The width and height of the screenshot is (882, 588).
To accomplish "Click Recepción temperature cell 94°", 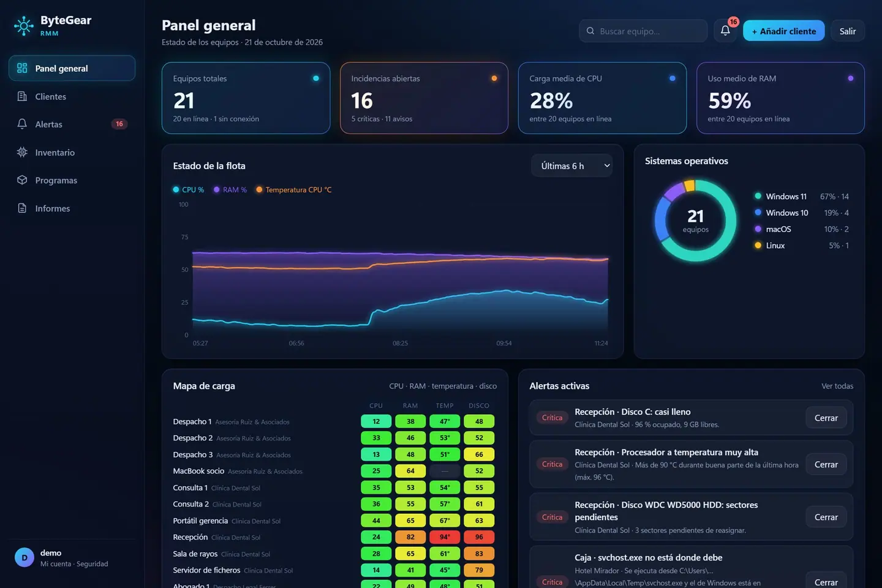I will pyautogui.click(x=445, y=537).
